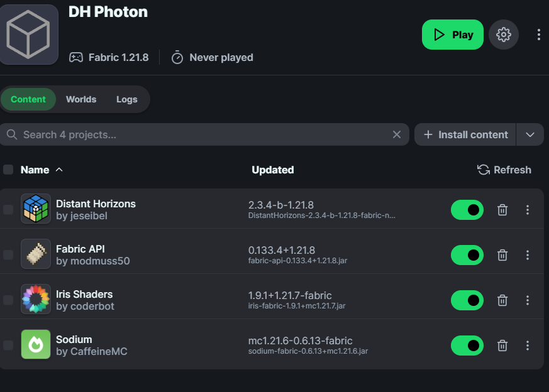Switch to the Worlds tab
The height and width of the screenshot is (392, 549).
click(x=81, y=99)
